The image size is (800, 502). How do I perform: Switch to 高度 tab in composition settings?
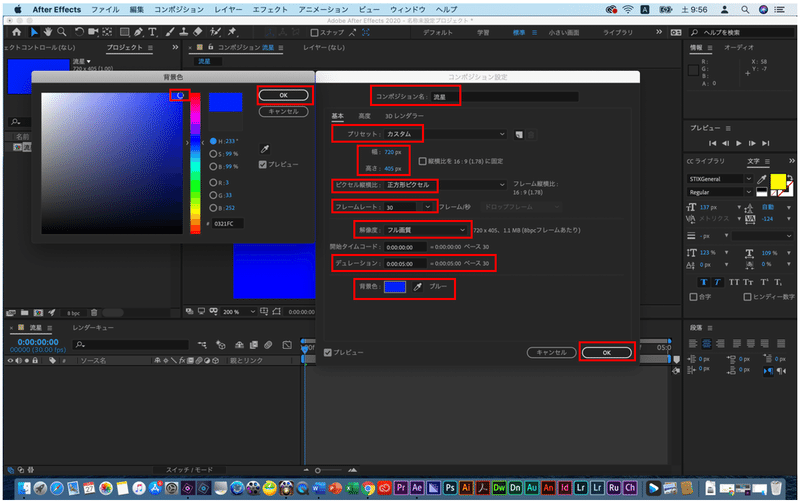(364, 116)
